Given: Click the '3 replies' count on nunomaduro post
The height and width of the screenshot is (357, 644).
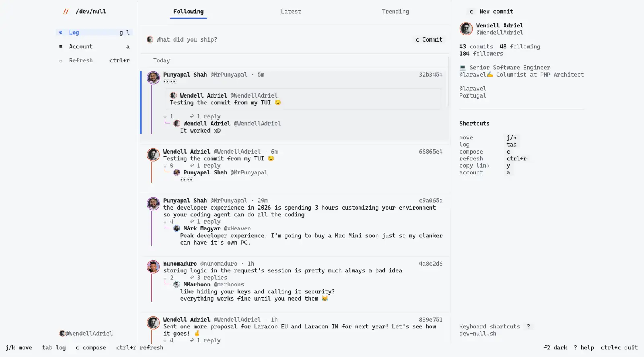Looking at the screenshot, I should (x=212, y=278).
